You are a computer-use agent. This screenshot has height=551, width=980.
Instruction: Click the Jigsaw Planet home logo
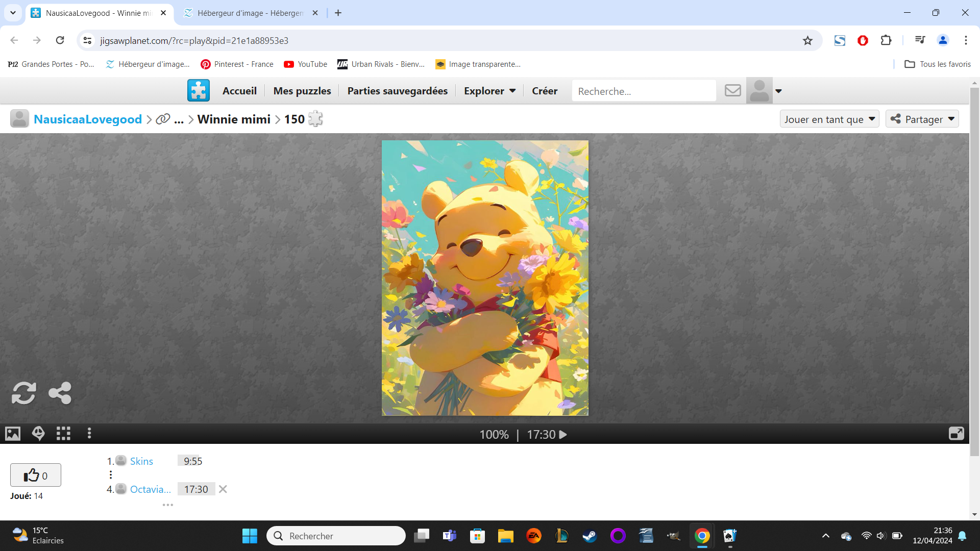(199, 91)
